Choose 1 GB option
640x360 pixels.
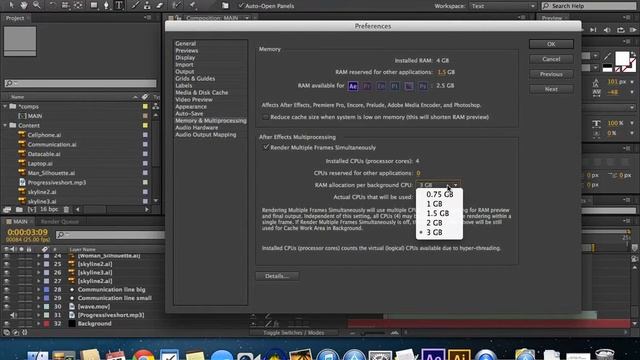click(440, 204)
